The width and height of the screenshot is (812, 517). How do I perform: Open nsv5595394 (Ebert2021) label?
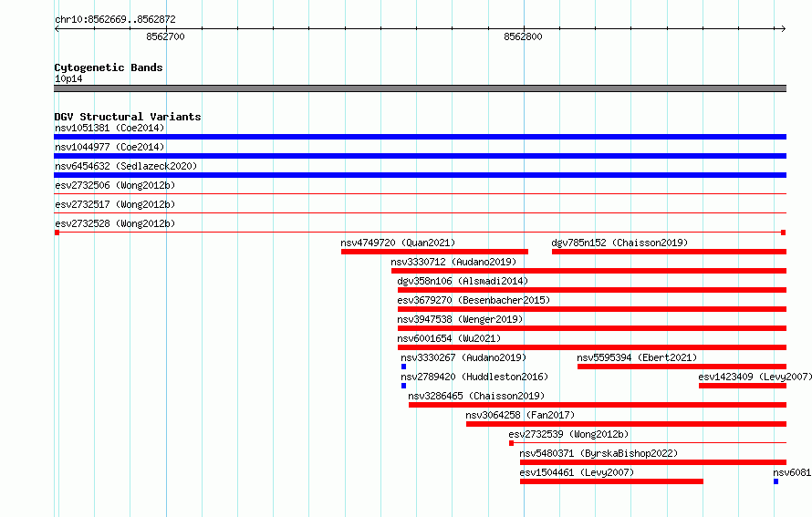coord(637,357)
